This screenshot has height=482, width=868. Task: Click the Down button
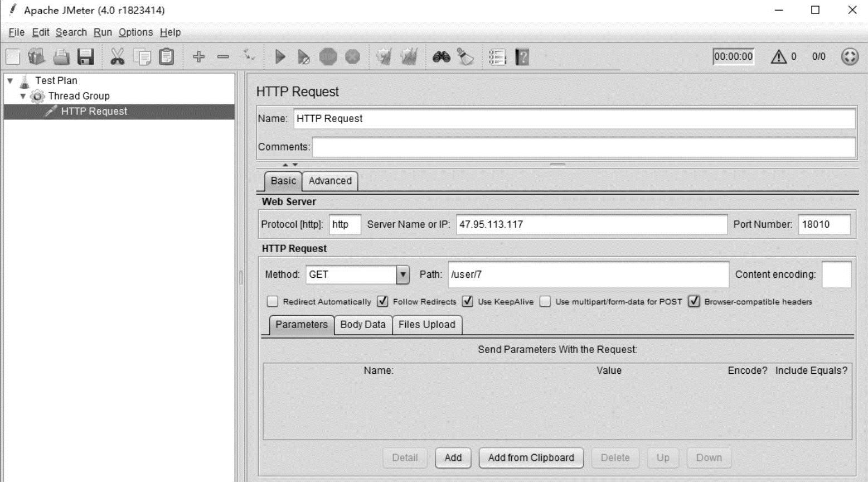[x=709, y=458]
